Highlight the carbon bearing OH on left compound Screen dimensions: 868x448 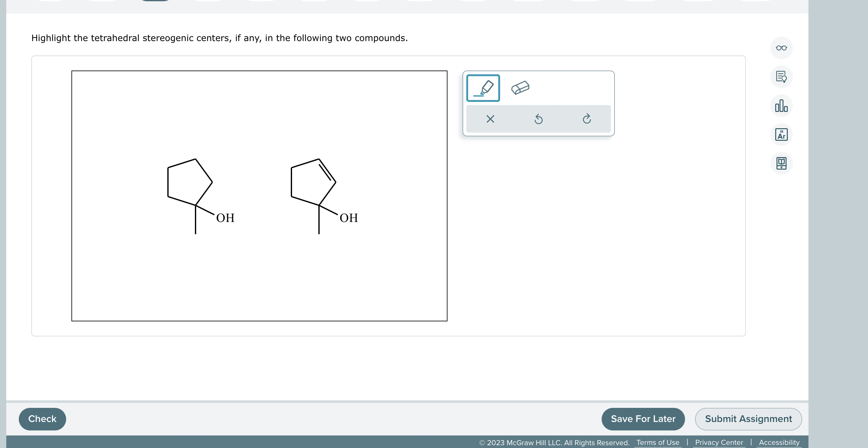tap(196, 205)
